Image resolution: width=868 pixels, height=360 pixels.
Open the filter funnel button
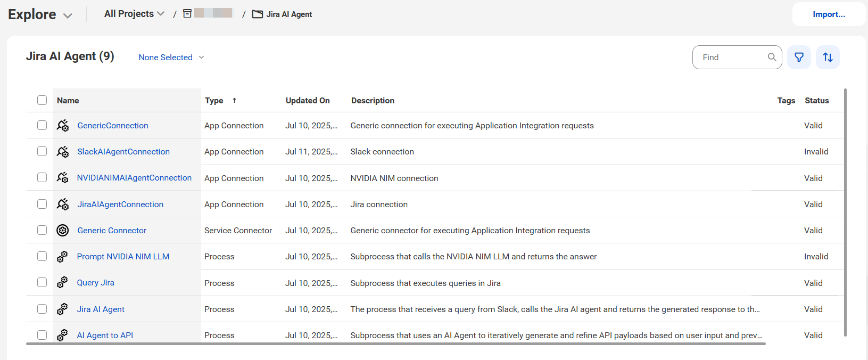click(799, 57)
